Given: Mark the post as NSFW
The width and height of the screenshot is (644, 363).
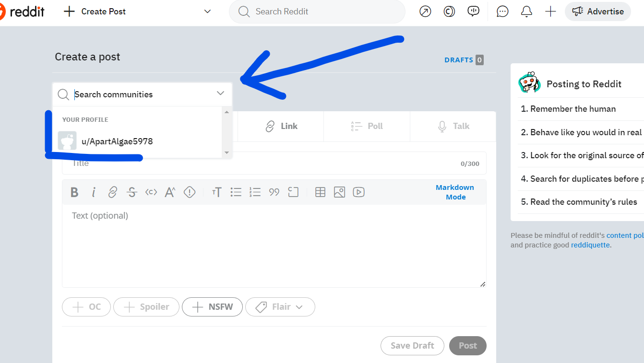Looking at the screenshot, I should 212,307.
